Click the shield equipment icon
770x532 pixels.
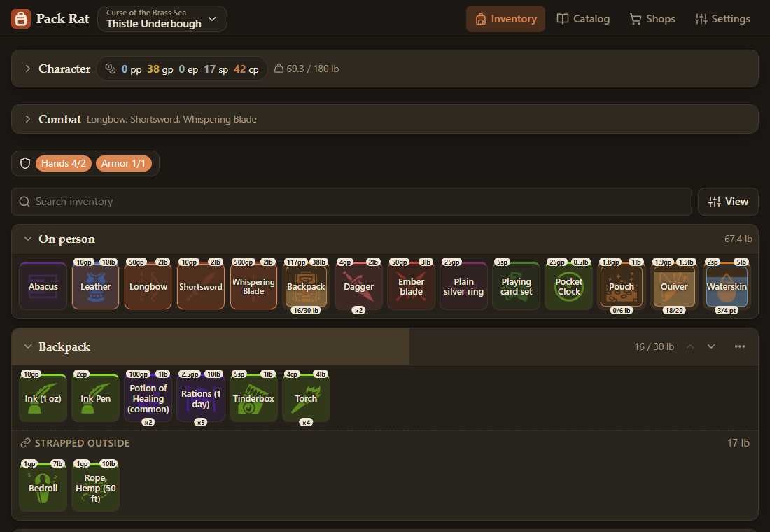(25, 164)
